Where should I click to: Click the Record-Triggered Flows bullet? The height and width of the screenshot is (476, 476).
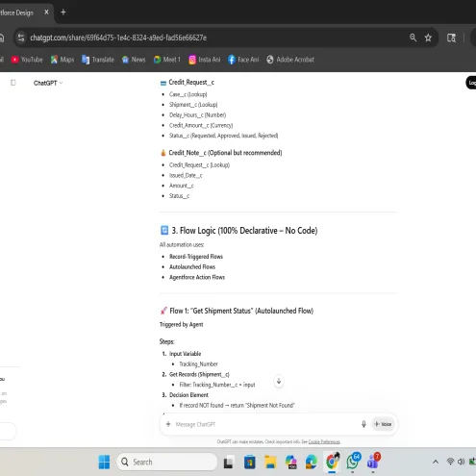196,257
